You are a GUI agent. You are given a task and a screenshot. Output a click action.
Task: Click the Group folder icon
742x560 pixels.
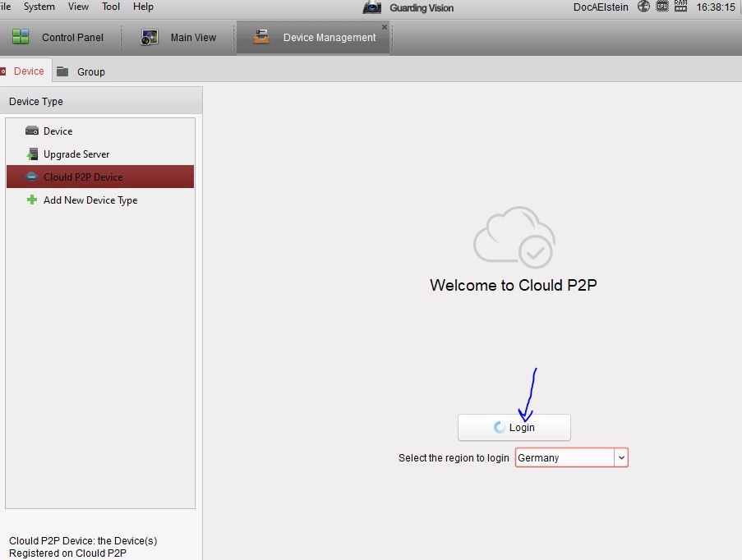(62, 71)
